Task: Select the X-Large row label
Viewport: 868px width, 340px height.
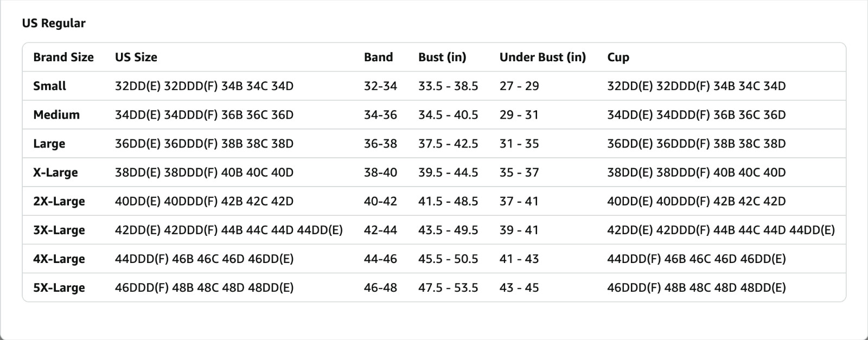Action: click(x=55, y=172)
